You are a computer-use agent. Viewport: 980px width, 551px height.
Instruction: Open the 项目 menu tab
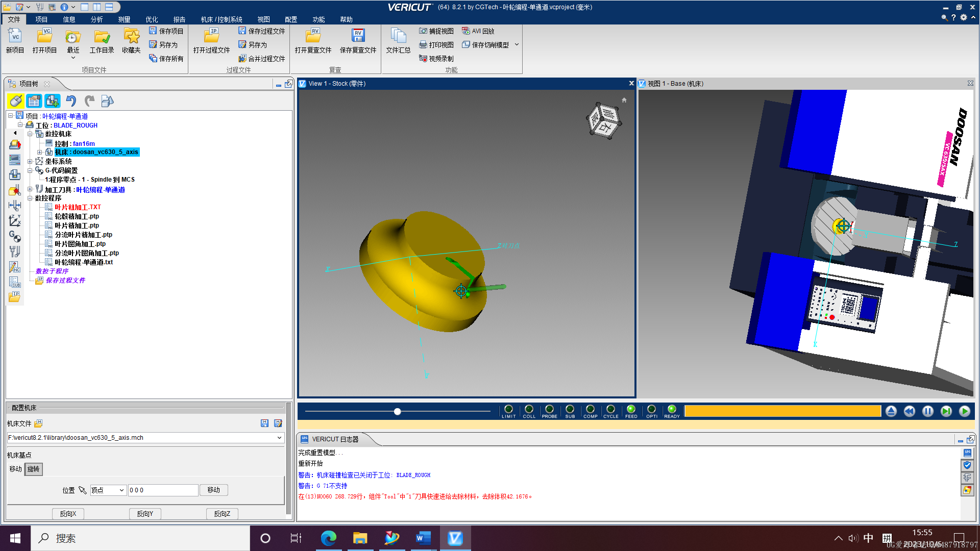click(41, 19)
